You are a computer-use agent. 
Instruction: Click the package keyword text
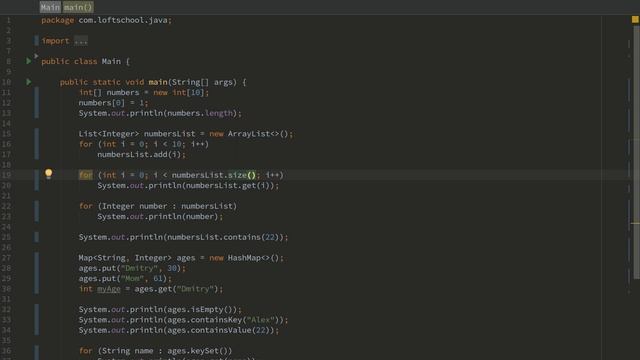point(58,20)
